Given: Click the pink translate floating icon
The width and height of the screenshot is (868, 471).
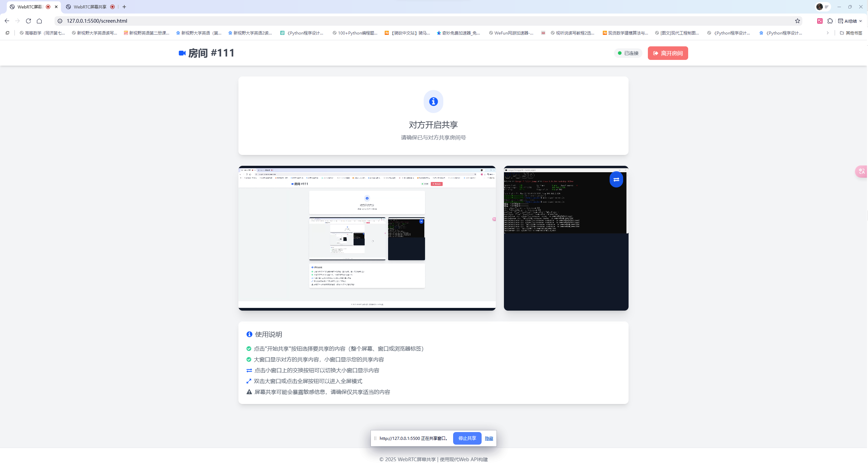Looking at the screenshot, I should (x=861, y=172).
